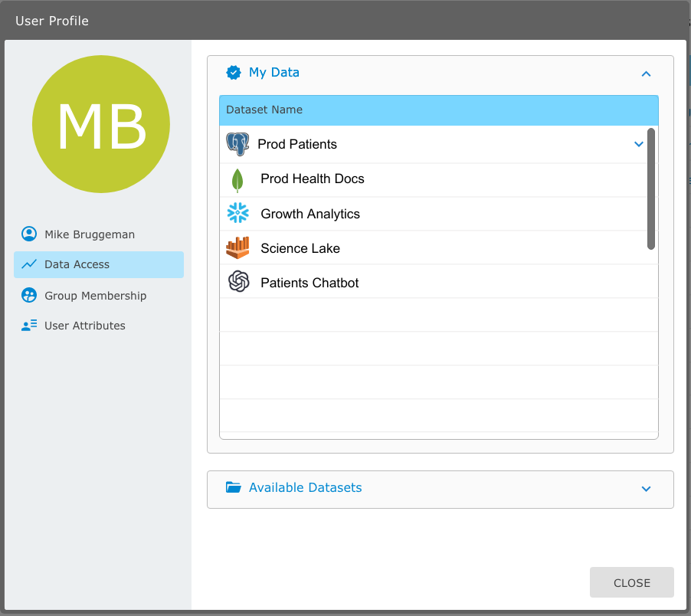Viewport: 691px width, 616px height.
Task: Click the user profile icon beside Mike Bruggeman
Action: pyautogui.click(x=29, y=234)
